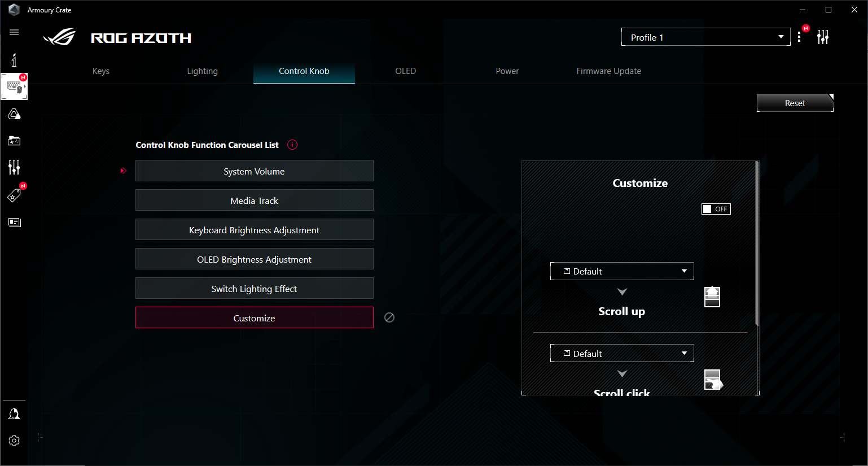Select the Control Knob tab
Image resolution: width=868 pixels, height=466 pixels.
(304, 71)
